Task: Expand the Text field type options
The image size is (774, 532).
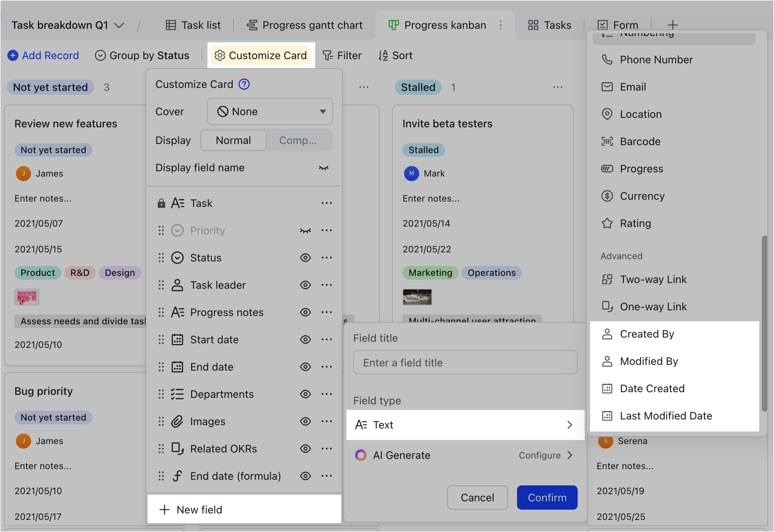Action: (x=570, y=425)
